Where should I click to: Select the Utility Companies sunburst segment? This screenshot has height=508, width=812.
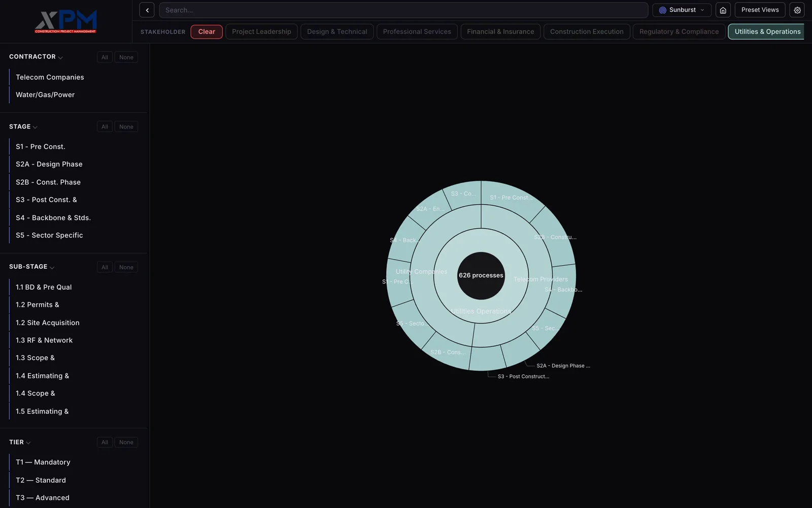(422, 272)
